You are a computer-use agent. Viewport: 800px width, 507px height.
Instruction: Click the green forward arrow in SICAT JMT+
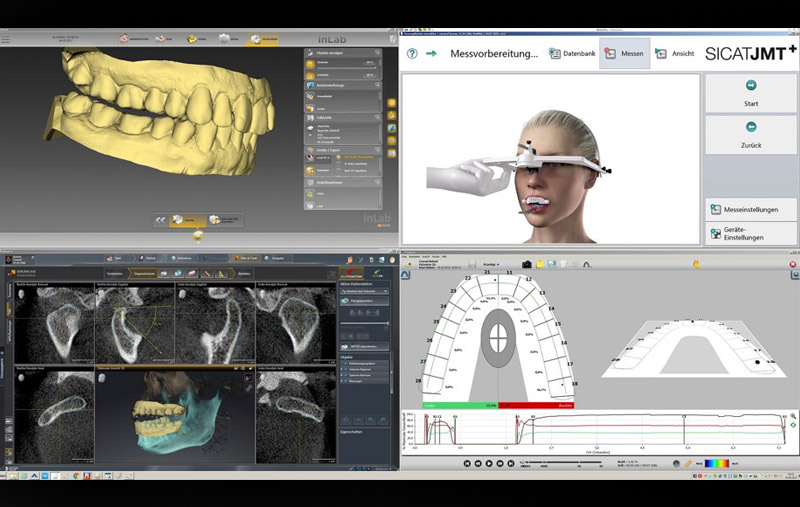pyautogui.click(x=431, y=54)
